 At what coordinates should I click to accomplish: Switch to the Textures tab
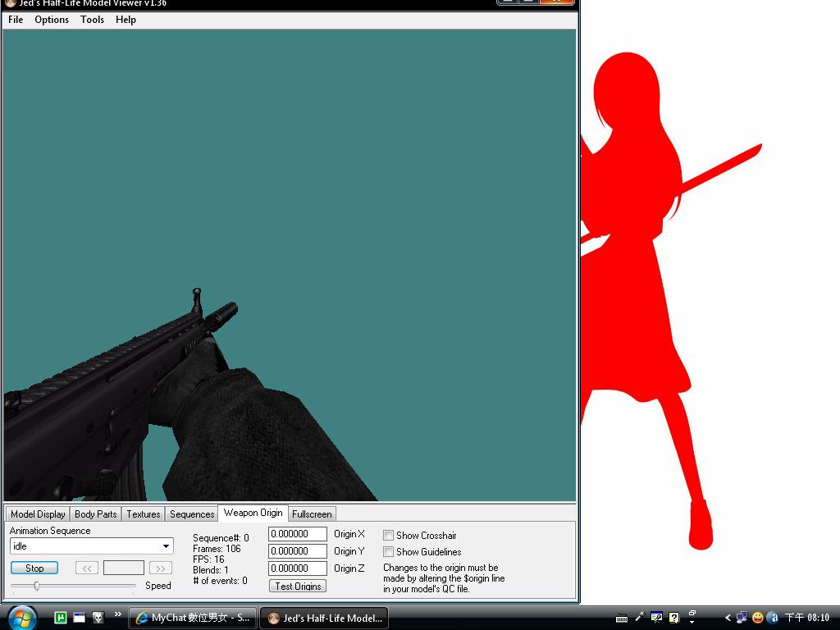pos(143,514)
